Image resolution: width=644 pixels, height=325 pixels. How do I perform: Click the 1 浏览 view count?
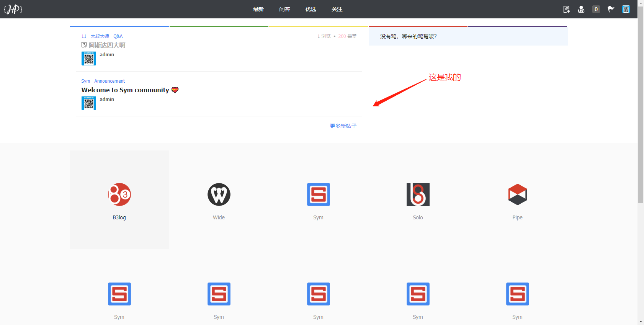[324, 36]
